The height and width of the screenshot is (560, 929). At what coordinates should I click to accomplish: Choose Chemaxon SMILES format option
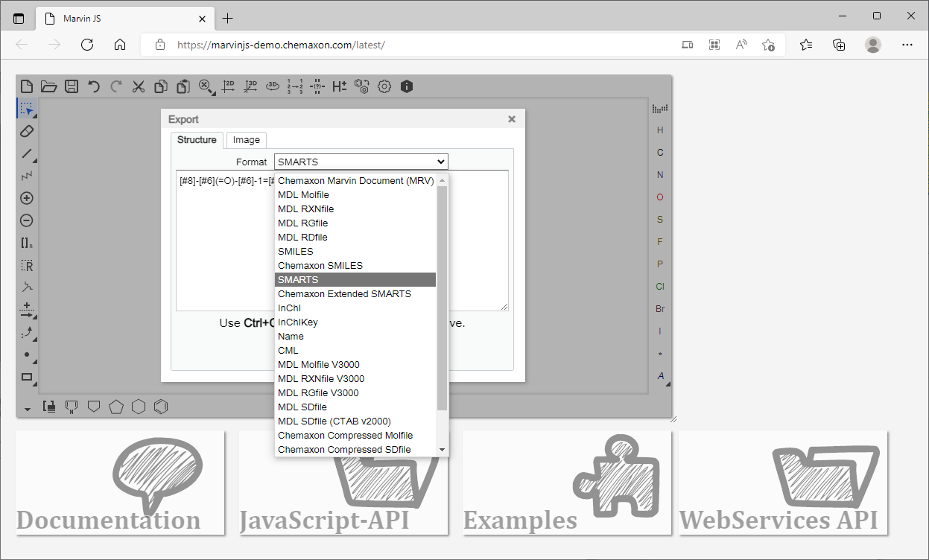coord(355,266)
